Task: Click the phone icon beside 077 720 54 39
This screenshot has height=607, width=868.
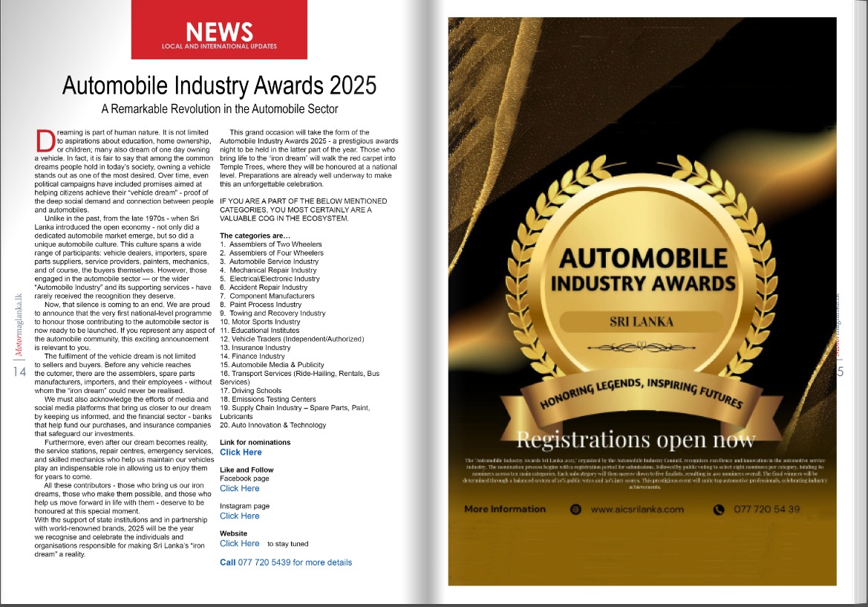Action: tap(718, 510)
